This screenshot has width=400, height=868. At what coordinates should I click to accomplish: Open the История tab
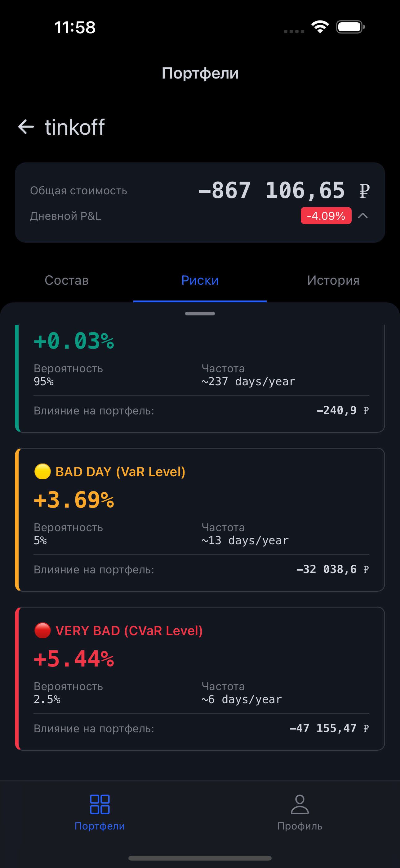333,280
